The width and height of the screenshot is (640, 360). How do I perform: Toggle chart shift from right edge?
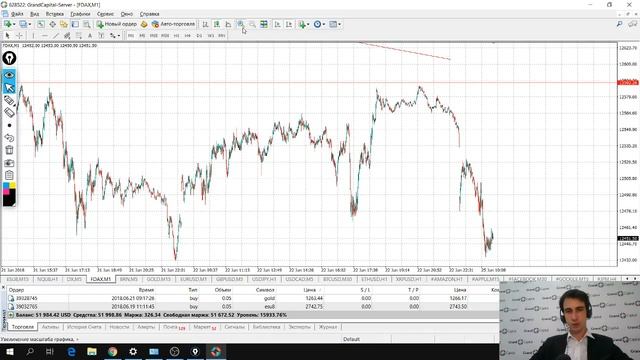[x=289, y=24]
